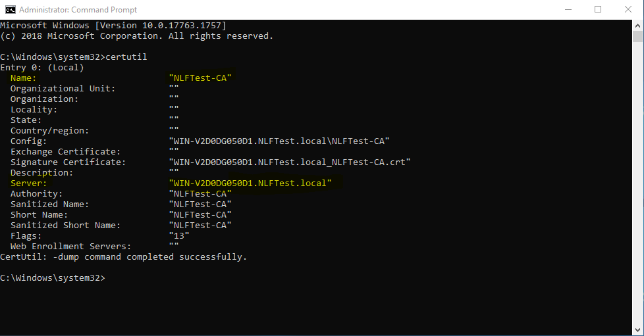Click the Config path value
The image size is (644, 336).
[279, 141]
